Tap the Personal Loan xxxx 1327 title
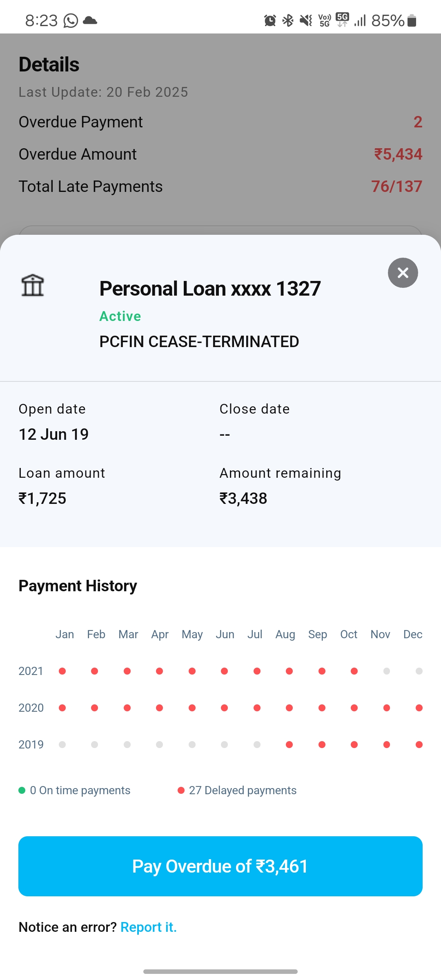 tap(210, 289)
